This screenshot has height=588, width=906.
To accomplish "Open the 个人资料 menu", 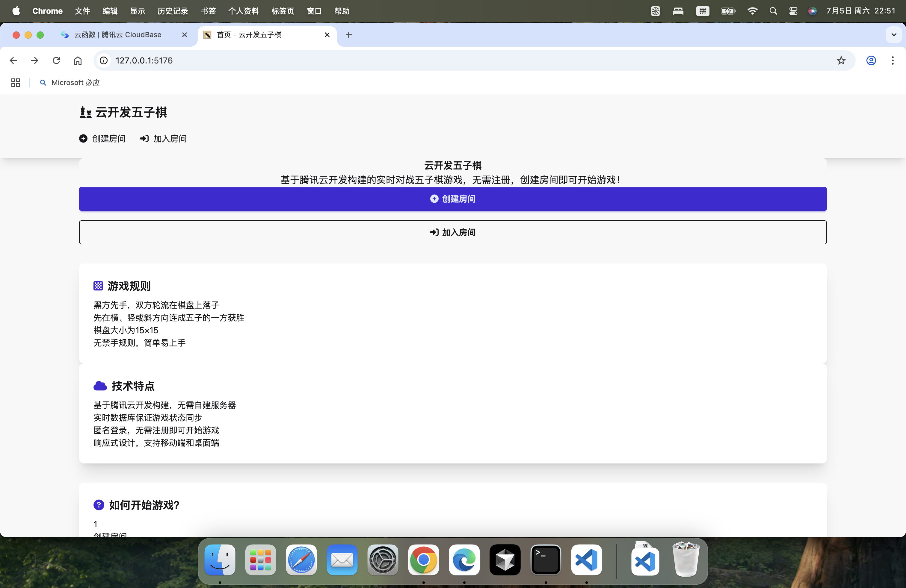I will point(244,11).
